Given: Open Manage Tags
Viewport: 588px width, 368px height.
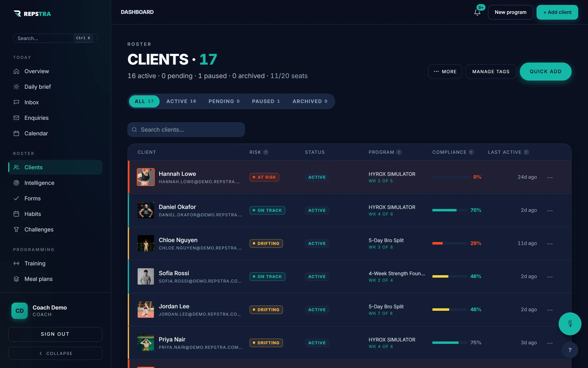Looking at the screenshot, I should click(x=491, y=72).
